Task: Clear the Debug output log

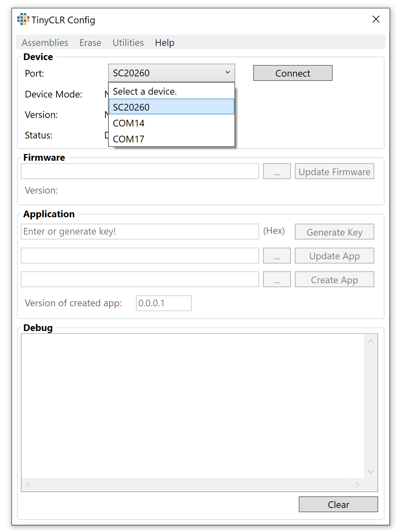Action: (x=338, y=504)
